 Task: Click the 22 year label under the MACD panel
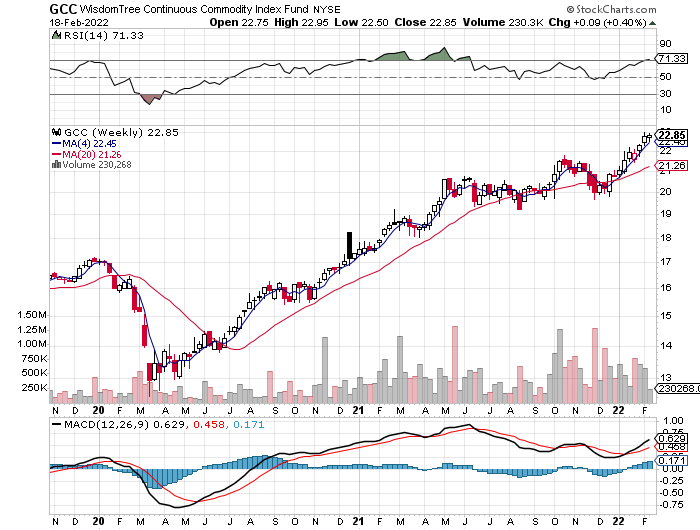click(x=618, y=521)
